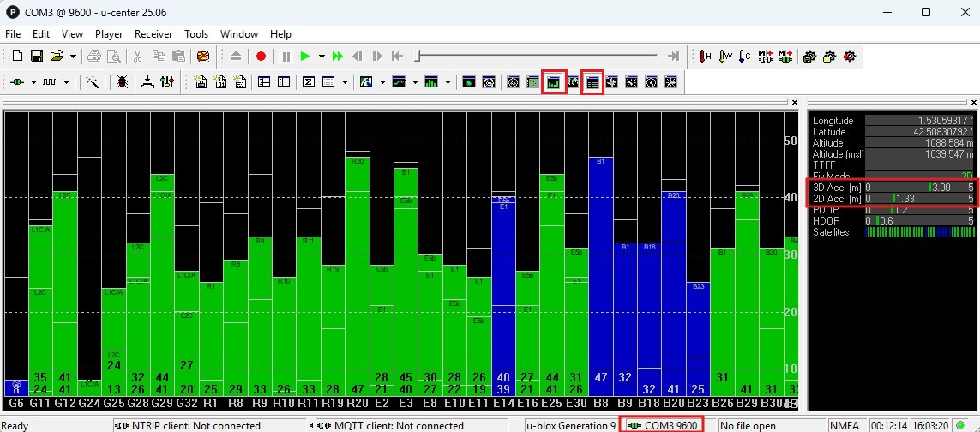Click the Coldstart thermometer icon

(744, 57)
